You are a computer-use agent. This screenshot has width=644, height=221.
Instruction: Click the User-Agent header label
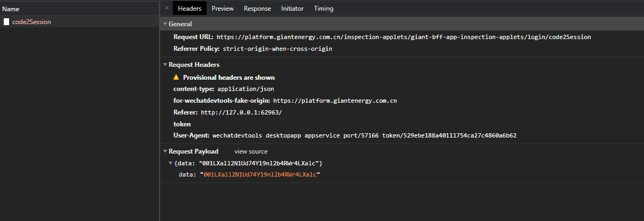pyautogui.click(x=192, y=136)
